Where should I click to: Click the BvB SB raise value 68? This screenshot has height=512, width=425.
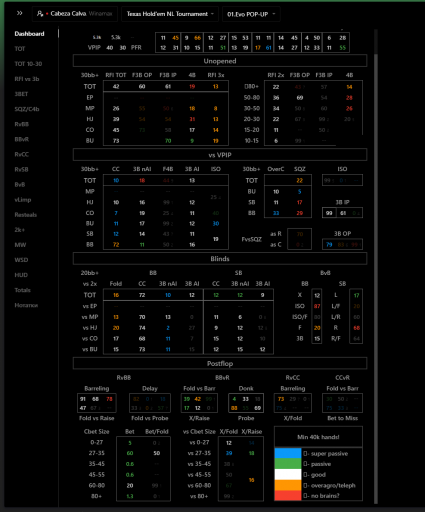[x=356, y=328]
